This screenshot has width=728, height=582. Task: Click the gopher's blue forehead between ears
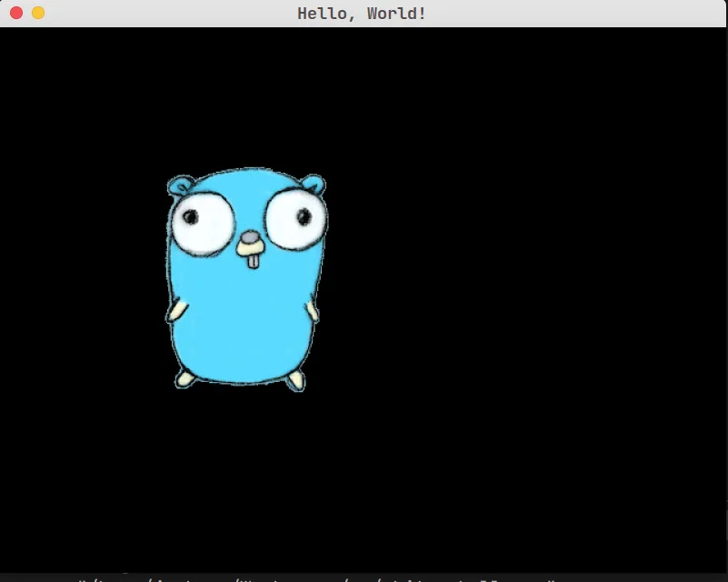[248, 182]
